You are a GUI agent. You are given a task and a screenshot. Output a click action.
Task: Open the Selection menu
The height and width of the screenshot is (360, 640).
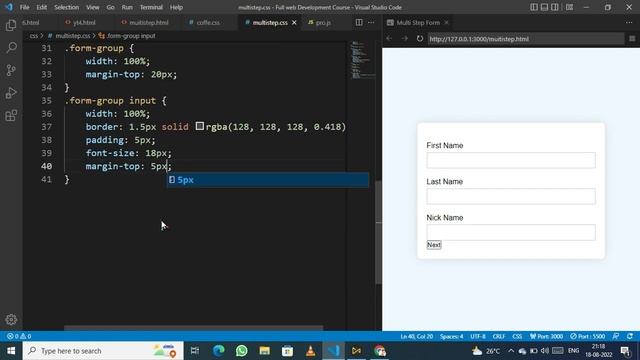click(x=67, y=7)
